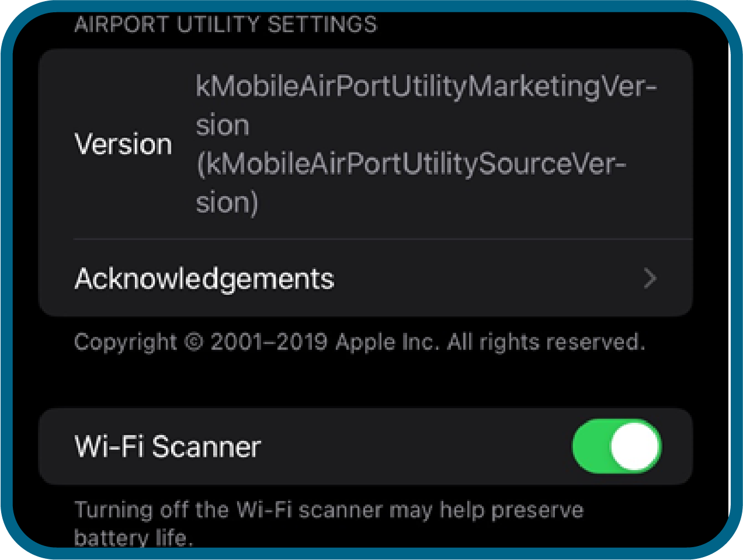Tap the Acknowledgements chevron arrow
Screen dimensions: 743x560
point(650,279)
